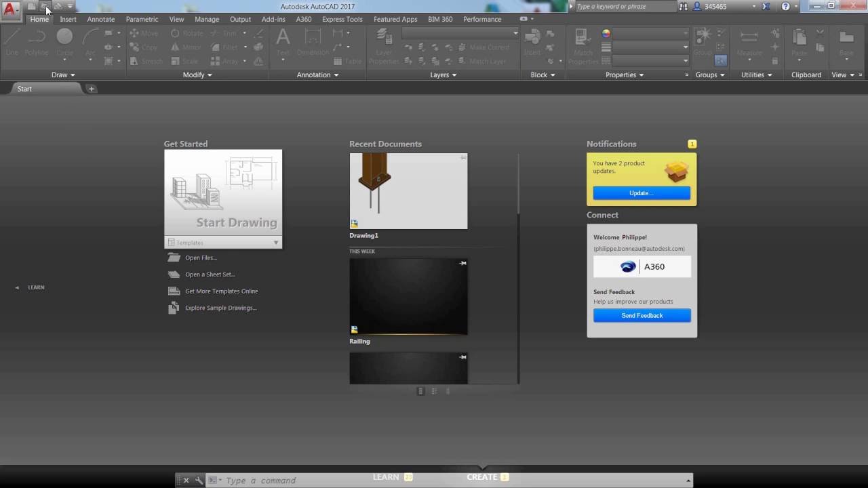Image resolution: width=868 pixels, height=488 pixels.
Task: Click the Start Drawing tile
Action: coord(223,192)
